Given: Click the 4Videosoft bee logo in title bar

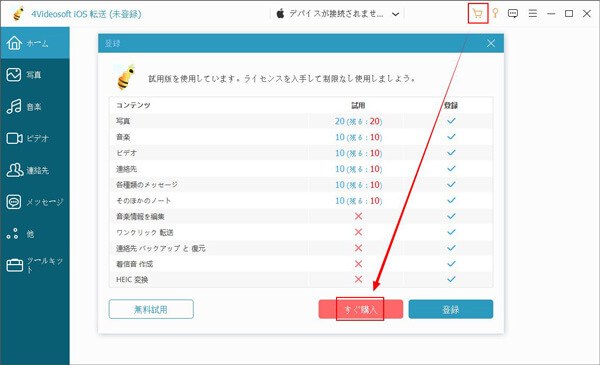Looking at the screenshot, I should (18, 14).
